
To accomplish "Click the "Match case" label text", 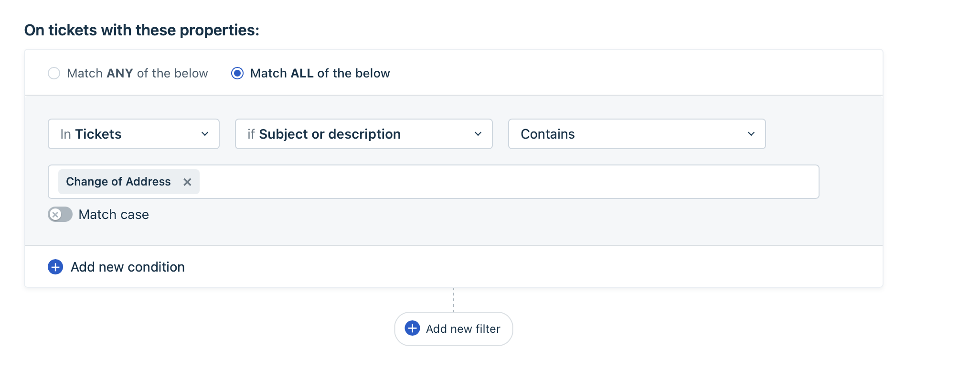I will pos(114,214).
